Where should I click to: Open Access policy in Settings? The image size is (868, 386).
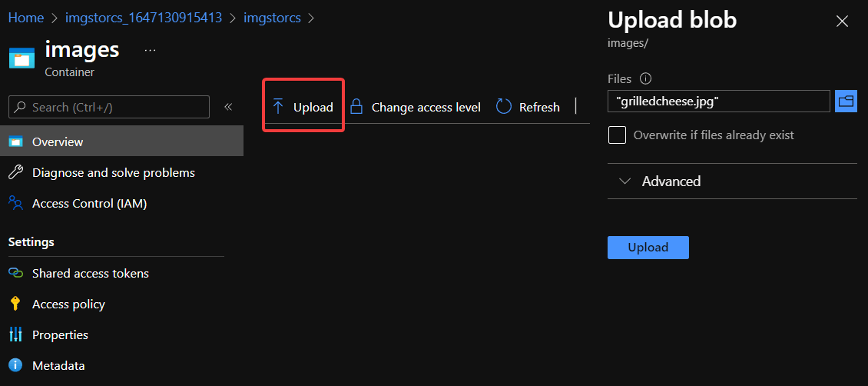click(68, 304)
